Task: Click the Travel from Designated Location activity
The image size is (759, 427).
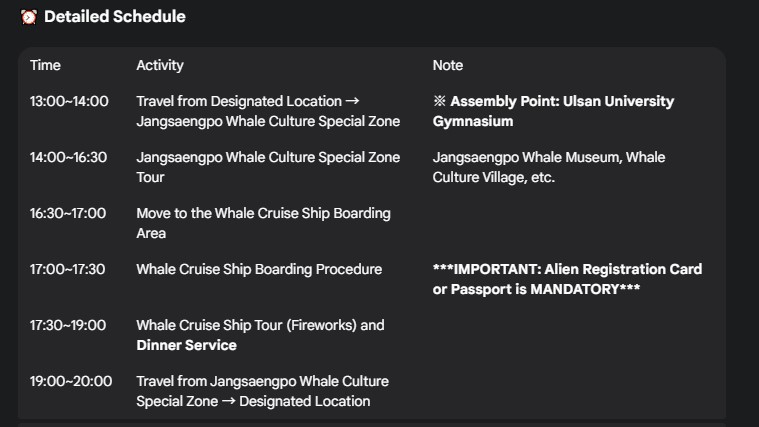Action: [267, 111]
